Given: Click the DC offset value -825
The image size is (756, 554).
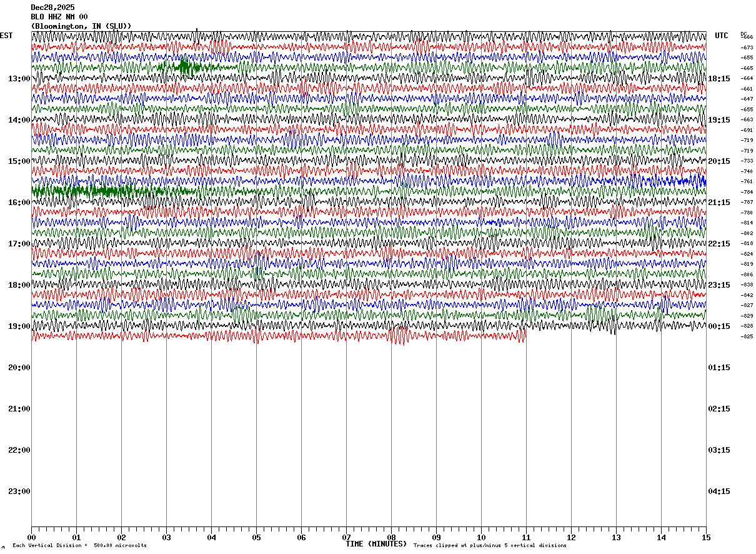Looking at the screenshot, I should coord(747,336).
